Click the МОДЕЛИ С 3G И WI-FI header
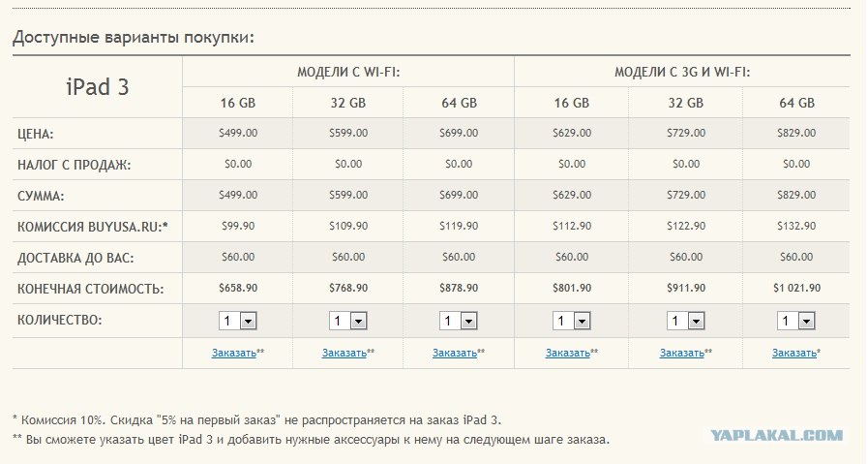The image size is (868, 464). (682, 72)
